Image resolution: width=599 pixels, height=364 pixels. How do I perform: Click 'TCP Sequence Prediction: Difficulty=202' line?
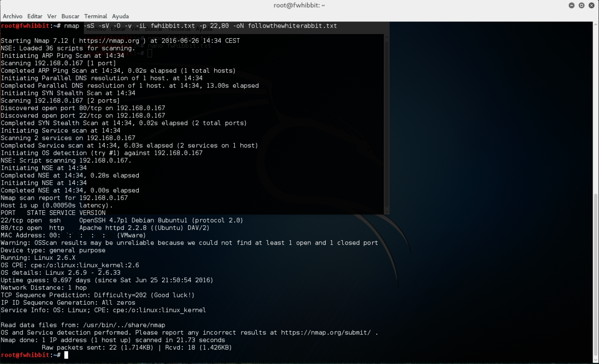point(97,295)
